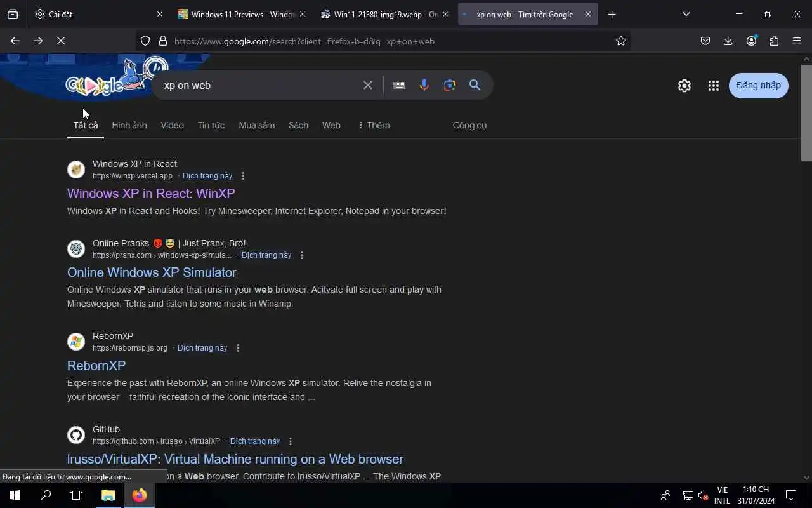Open Google quick settings gear
The height and width of the screenshot is (508, 812).
684,86
